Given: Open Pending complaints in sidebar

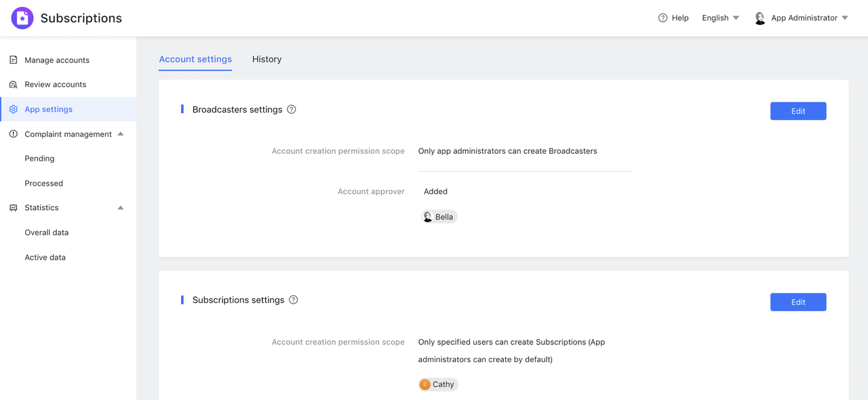Looking at the screenshot, I should tap(39, 159).
